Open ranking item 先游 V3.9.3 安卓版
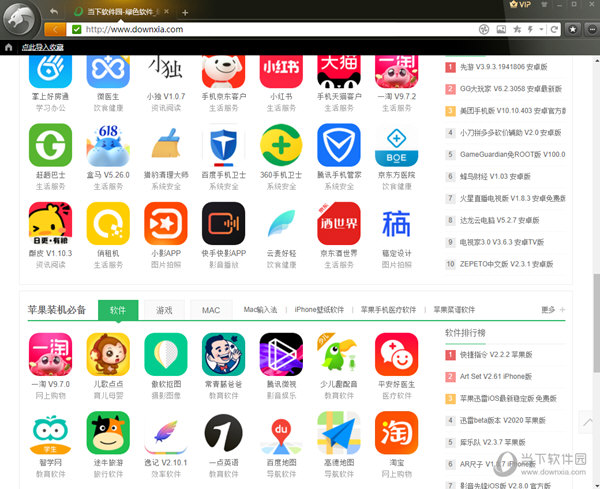 pyautogui.click(x=503, y=67)
